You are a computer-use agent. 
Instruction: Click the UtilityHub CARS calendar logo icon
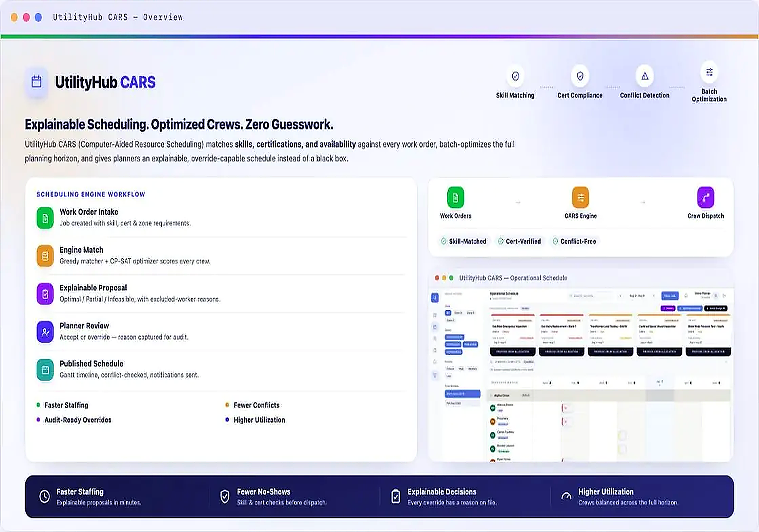(x=37, y=82)
